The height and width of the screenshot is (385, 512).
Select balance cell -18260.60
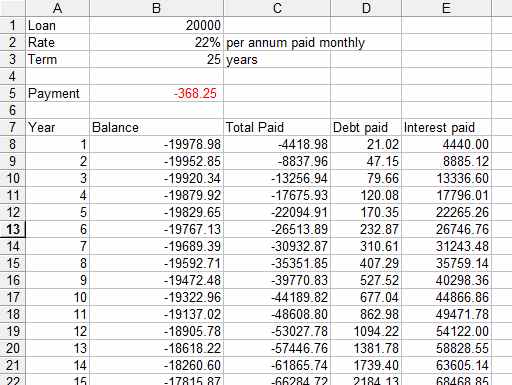(x=156, y=365)
